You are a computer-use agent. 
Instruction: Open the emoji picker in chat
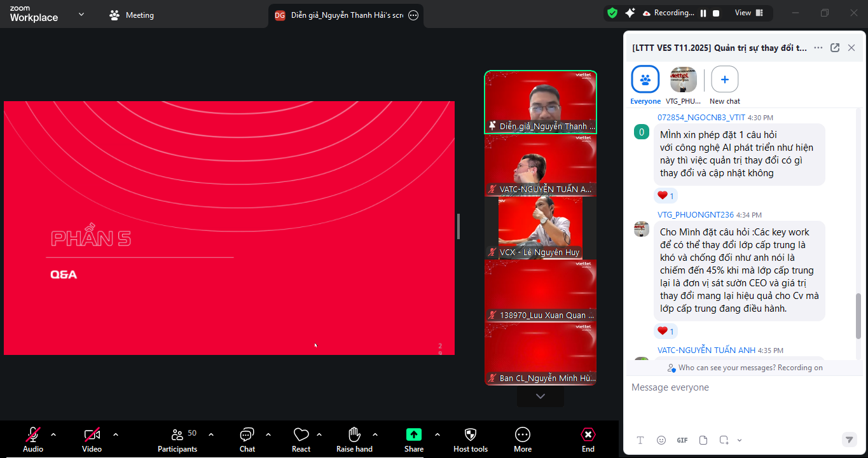(x=661, y=440)
